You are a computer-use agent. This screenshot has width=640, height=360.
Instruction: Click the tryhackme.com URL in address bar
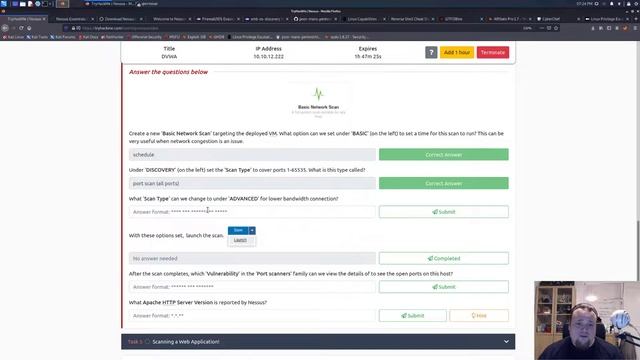120,28
